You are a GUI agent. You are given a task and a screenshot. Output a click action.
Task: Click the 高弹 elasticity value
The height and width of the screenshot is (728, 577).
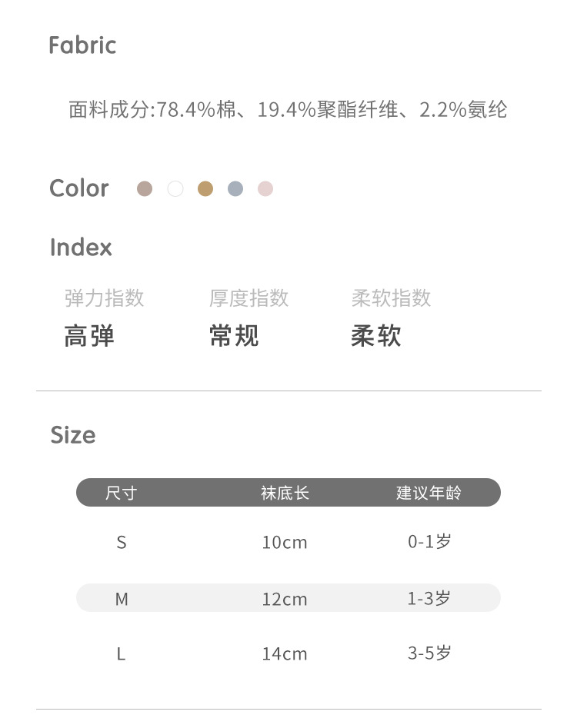pos(89,336)
